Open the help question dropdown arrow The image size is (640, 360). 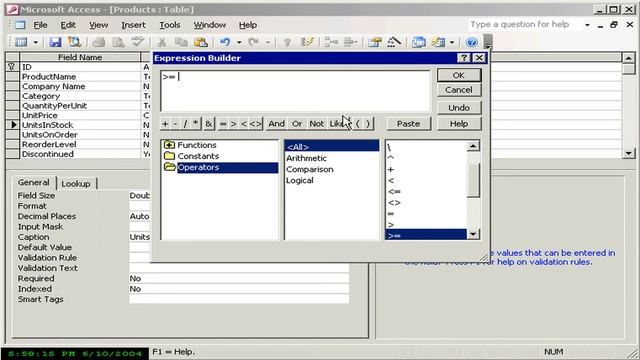[587, 25]
